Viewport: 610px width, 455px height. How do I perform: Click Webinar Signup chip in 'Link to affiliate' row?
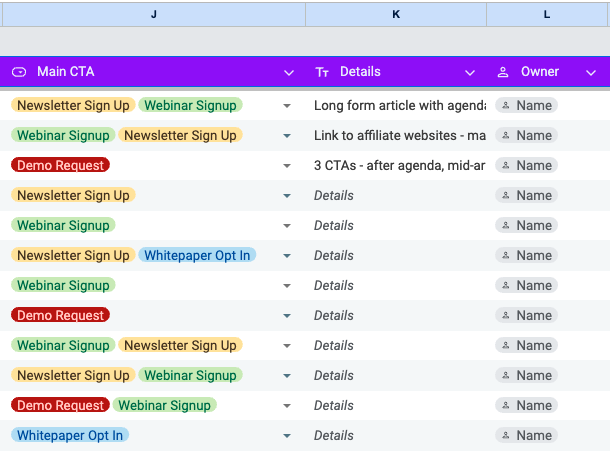[63, 135]
